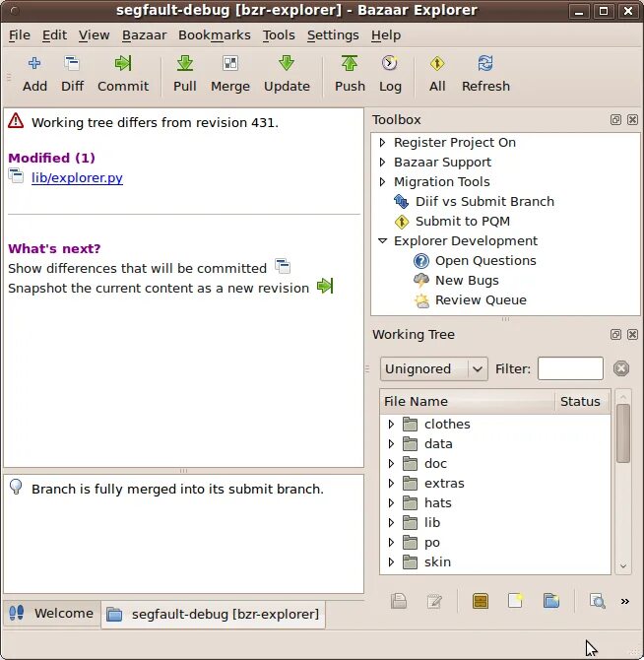The width and height of the screenshot is (644, 660).
Task: Click the Working Tree scrollbar down arrow
Action: tap(623, 566)
